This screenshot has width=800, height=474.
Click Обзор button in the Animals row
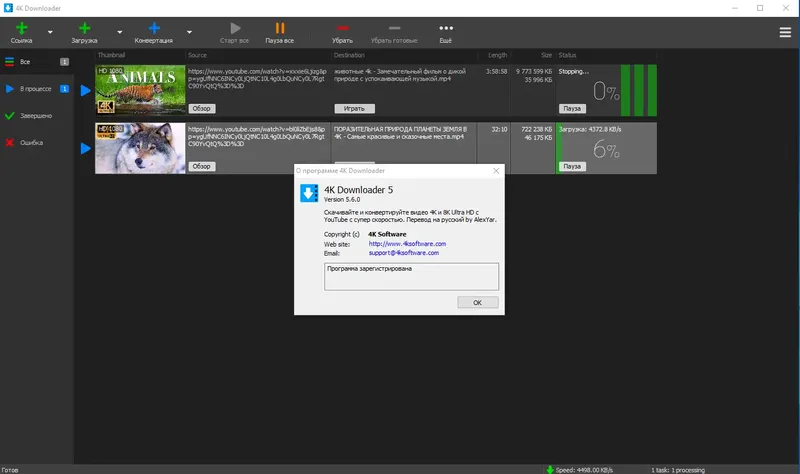[202, 108]
